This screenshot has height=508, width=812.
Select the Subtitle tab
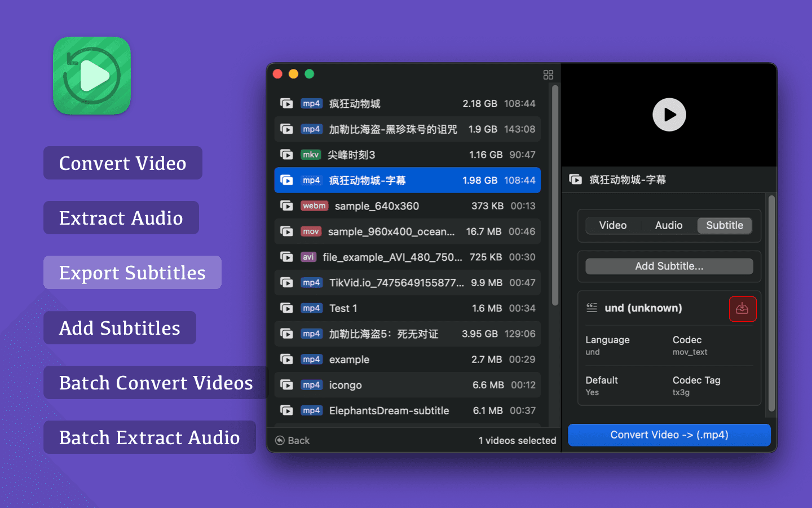[725, 225]
